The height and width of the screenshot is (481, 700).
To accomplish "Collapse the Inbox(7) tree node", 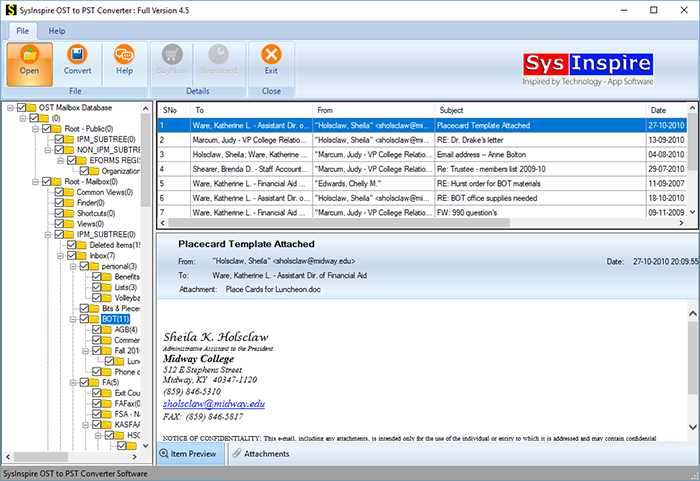I will click(x=60, y=256).
